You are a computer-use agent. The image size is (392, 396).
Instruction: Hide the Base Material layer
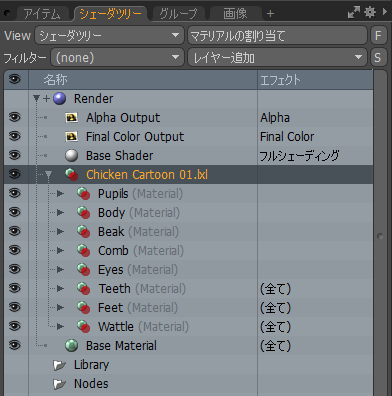(x=15, y=345)
